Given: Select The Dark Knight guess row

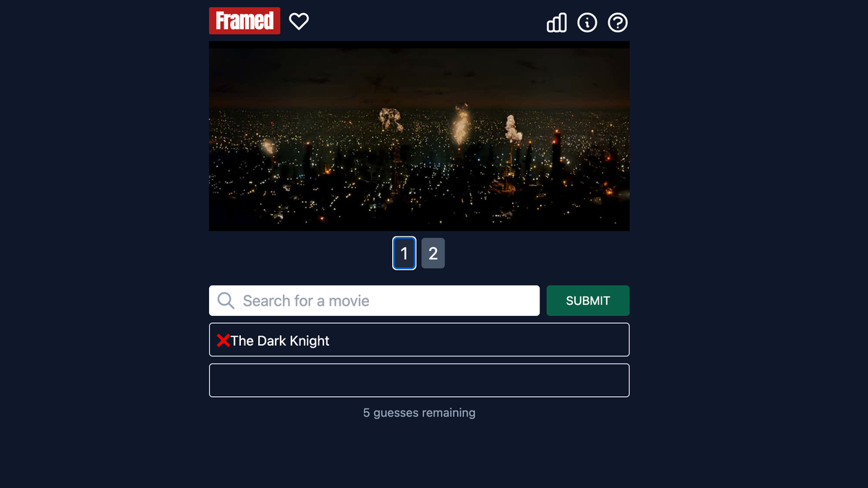Looking at the screenshot, I should (x=419, y=340).
